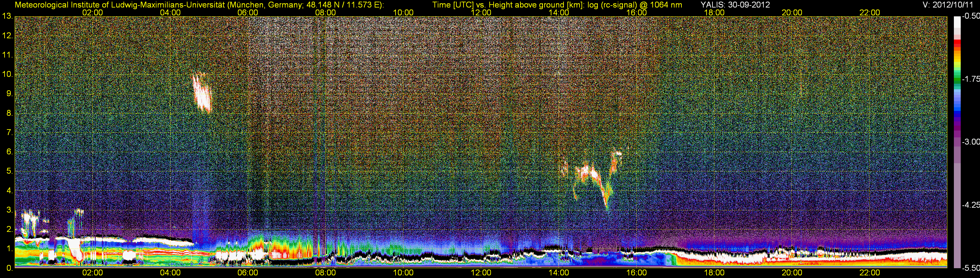
Task: Click the '02:00' label on the bottom time axis
Action: [x=92, y=273]
